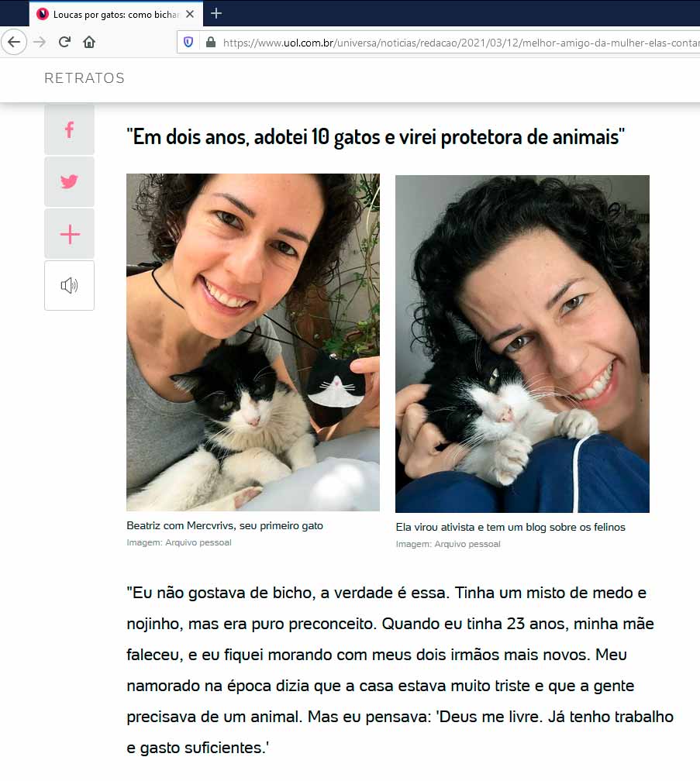Click the listen-to-article speaker icon

click(69, 285)
